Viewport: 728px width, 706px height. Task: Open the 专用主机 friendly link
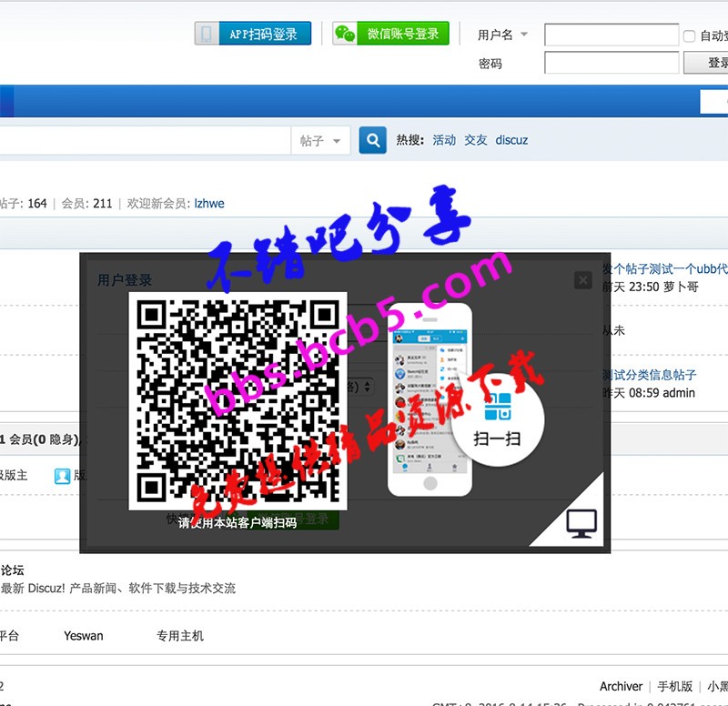[x=180, y=635]
